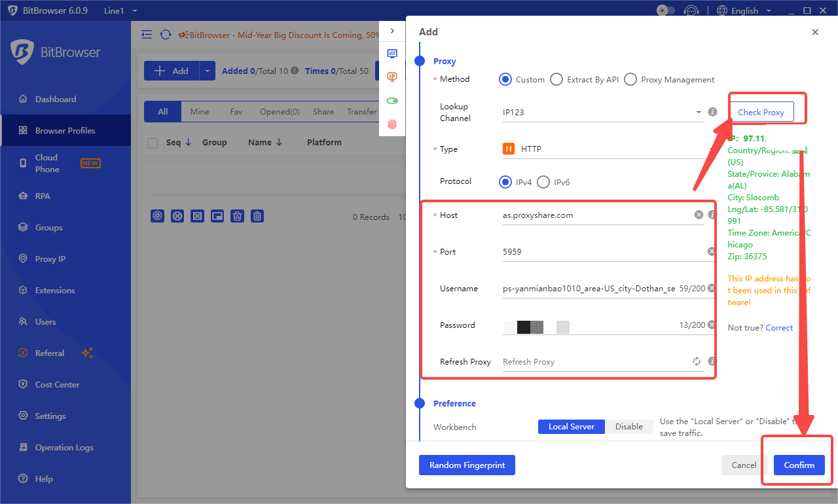Collapse the sidebar with the menu fold icon
Screen dimensions: 838x504
147,35
